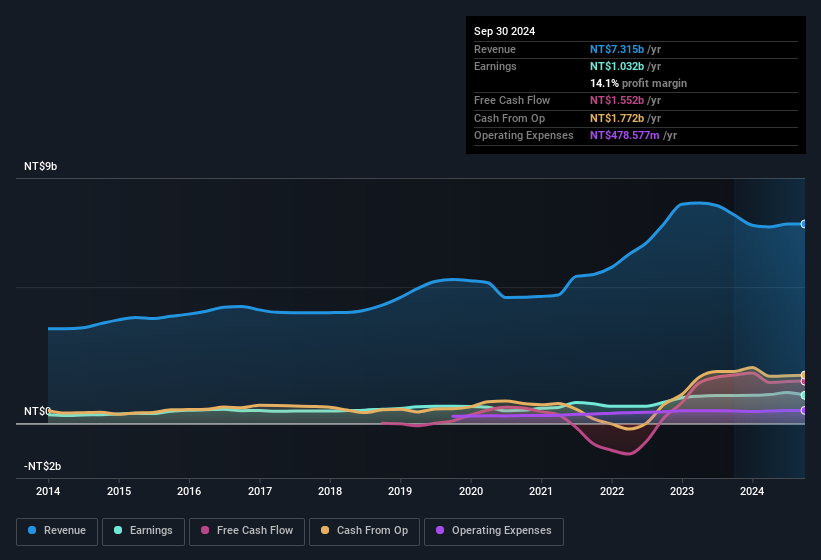Click the pink dot in Free Cash Flow legend
Image resolution: width=821 pixels, height=560 pixels.
tap(205, 530)
